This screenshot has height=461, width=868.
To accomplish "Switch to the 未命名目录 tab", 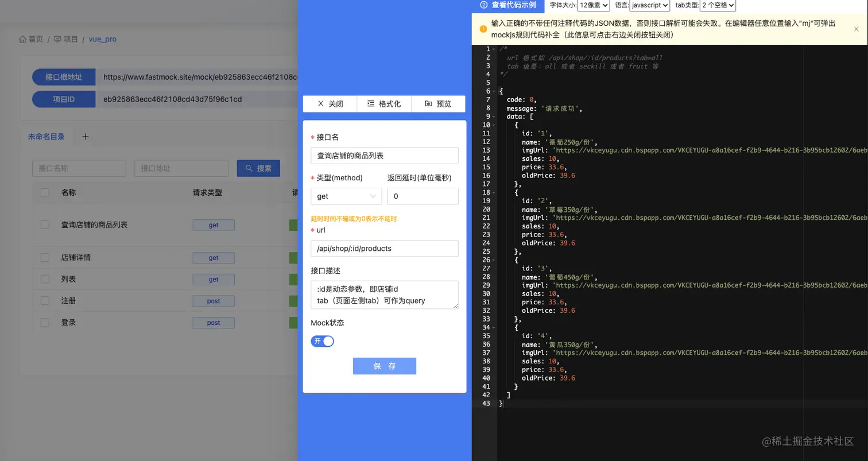I will click(x=46, y=137).
